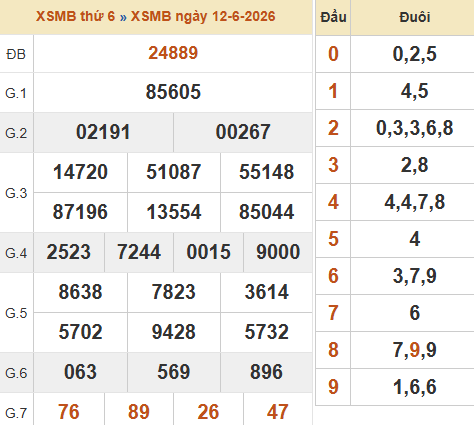Viewport: 474px width, 425px height.
Task: Select G.6 number 569
Action: click(x=174, y=372)
